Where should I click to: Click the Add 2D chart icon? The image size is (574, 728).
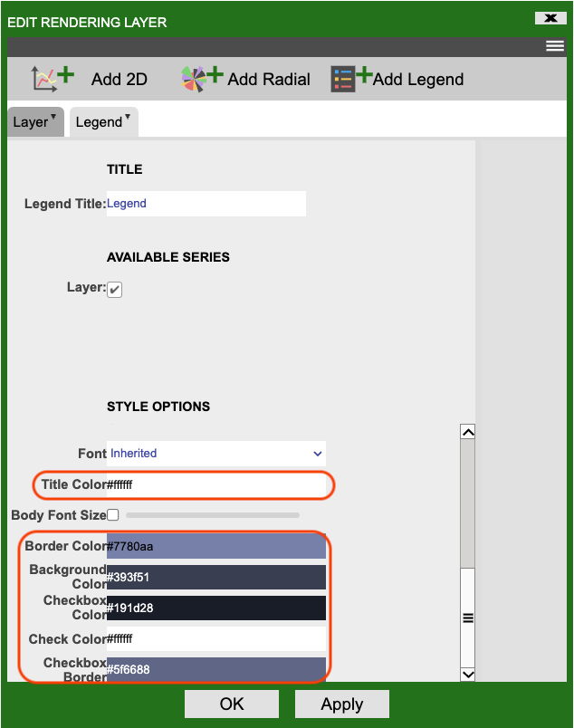pyautogui.click(x=53, y=79)
